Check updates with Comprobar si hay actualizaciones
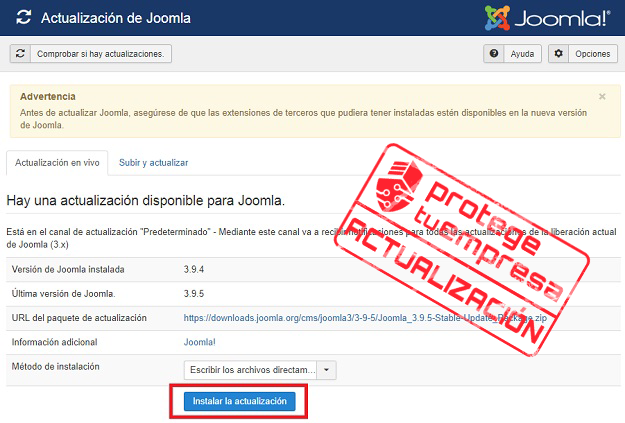This screenshot has height=423, width=625. click(99, 54)
